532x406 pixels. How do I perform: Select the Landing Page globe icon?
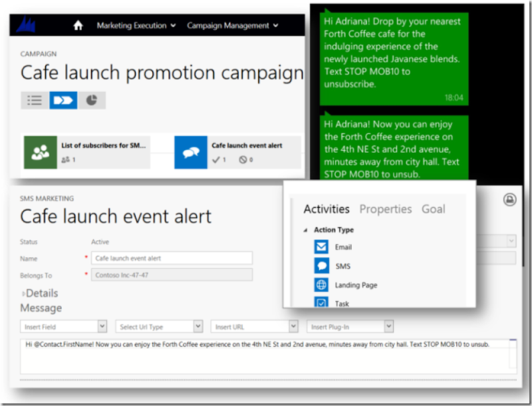point(321,284)
